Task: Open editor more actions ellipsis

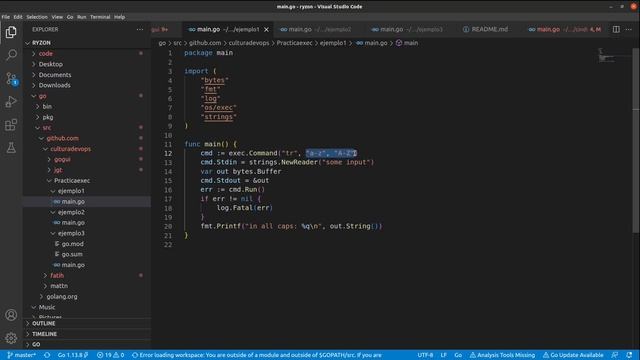Action: [x=629, y=29]
